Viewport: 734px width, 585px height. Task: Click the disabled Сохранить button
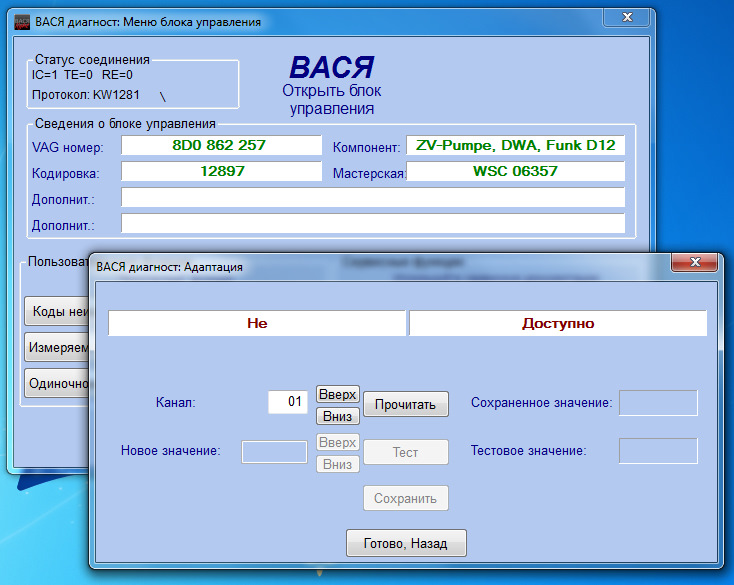click(405, 498)
